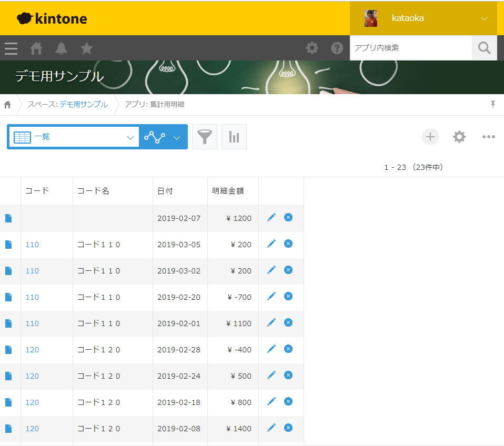504x446 pixels.
Task: Open the filter (funnel) icon
Action: (205, 136)
